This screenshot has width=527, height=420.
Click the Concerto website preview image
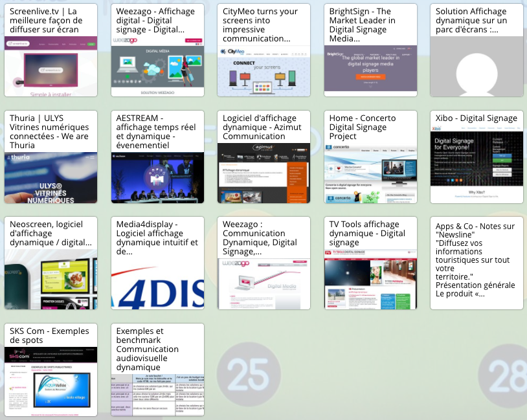click(370, 173)
